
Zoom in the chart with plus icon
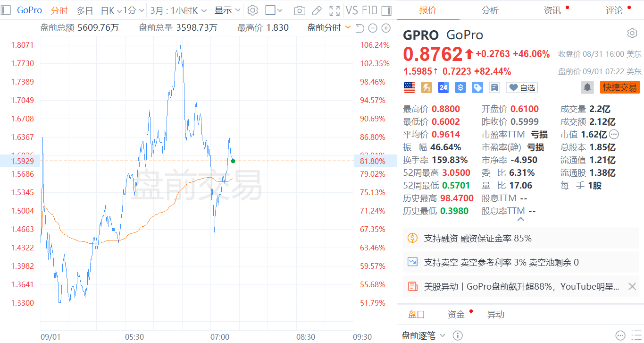pyautogui.click(x=386, y=28)
